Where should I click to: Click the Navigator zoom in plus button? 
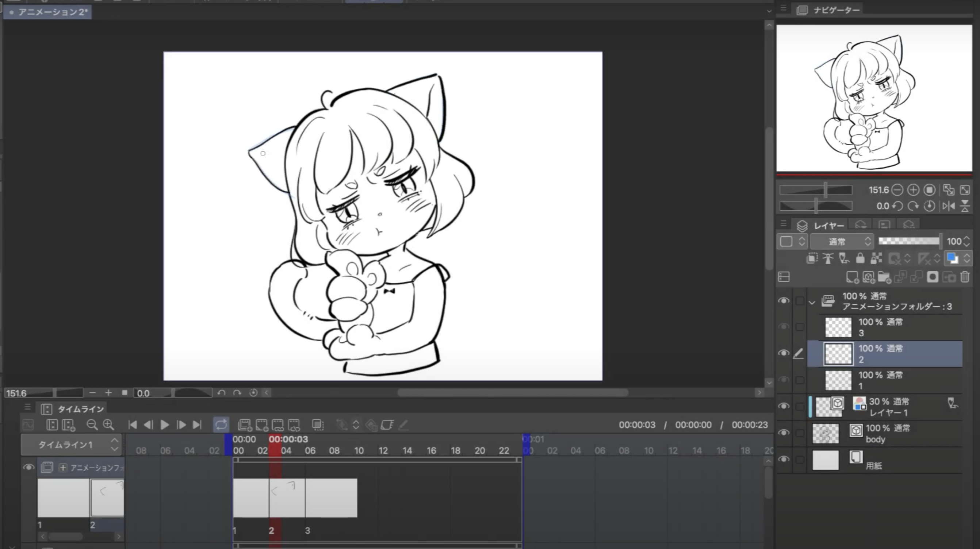tap(913, 190)
